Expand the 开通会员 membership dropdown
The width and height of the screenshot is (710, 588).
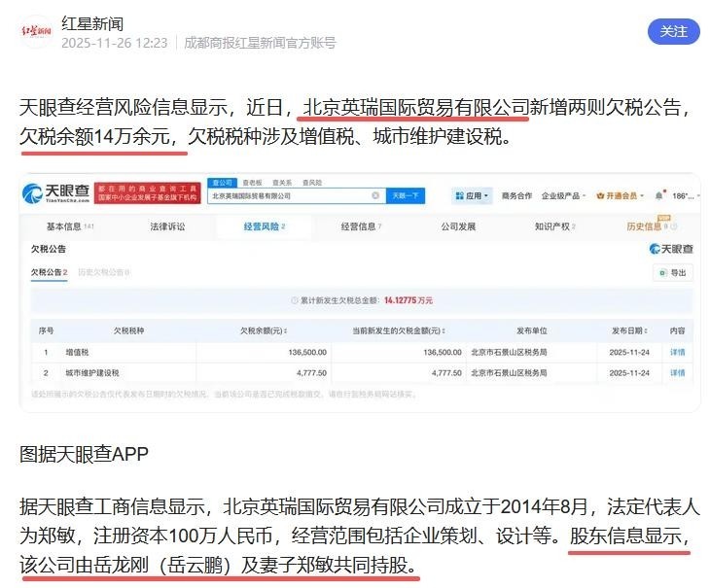tap(621, 195)
